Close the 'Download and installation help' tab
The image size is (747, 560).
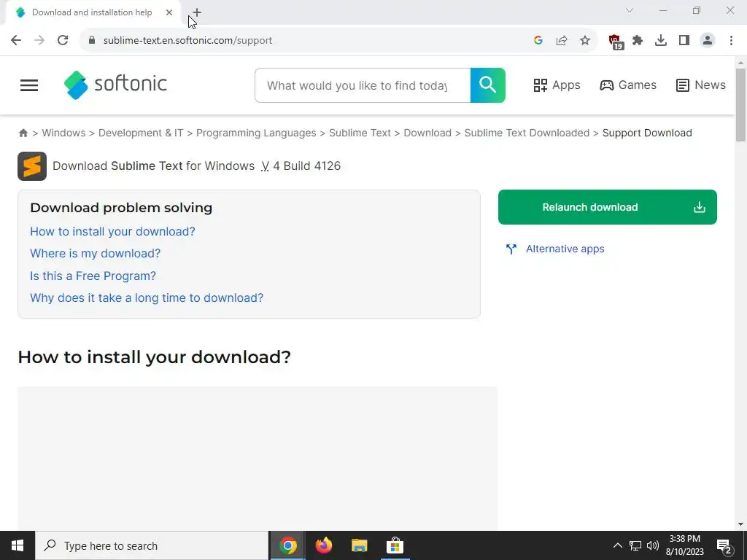(169, 12)
